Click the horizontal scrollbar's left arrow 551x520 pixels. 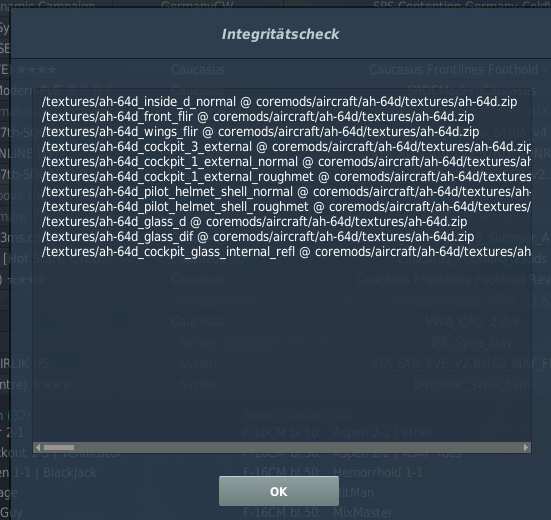[x=38, y=447]
